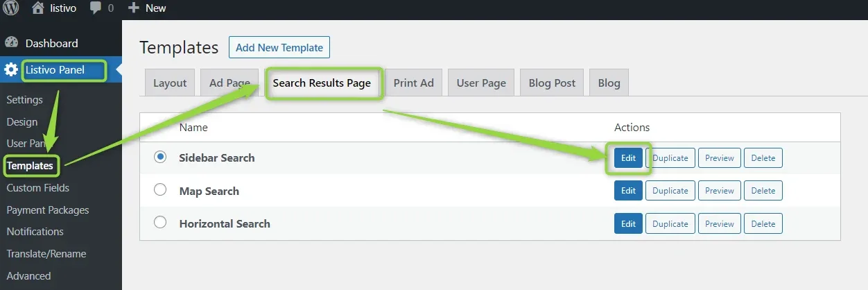868x290 pixels.
Task: Click the Actions column header
Action: (x=632, y=128)
